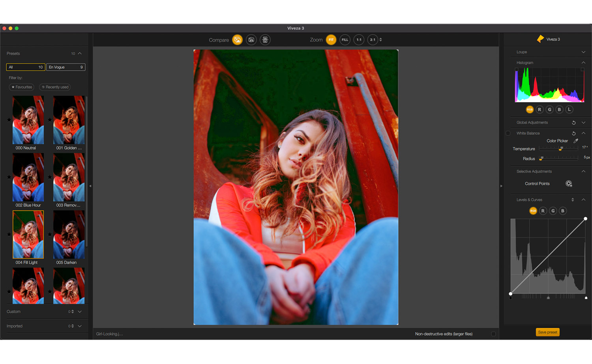Select the single image compare view
Screen dimensions: 592x364
[x=237, y=40]
